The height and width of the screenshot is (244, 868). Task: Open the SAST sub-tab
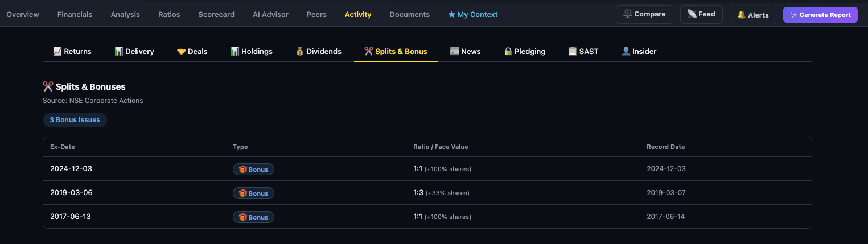pyautogui.click(x=583, y=51)
